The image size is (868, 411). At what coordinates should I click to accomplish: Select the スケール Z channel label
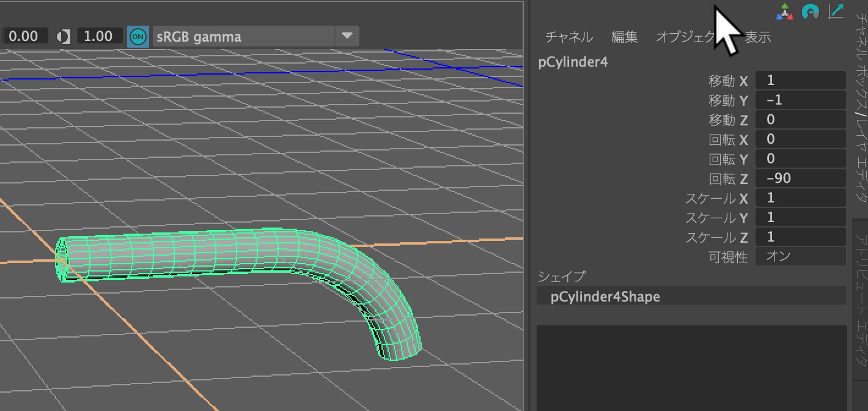pos(716,237)
